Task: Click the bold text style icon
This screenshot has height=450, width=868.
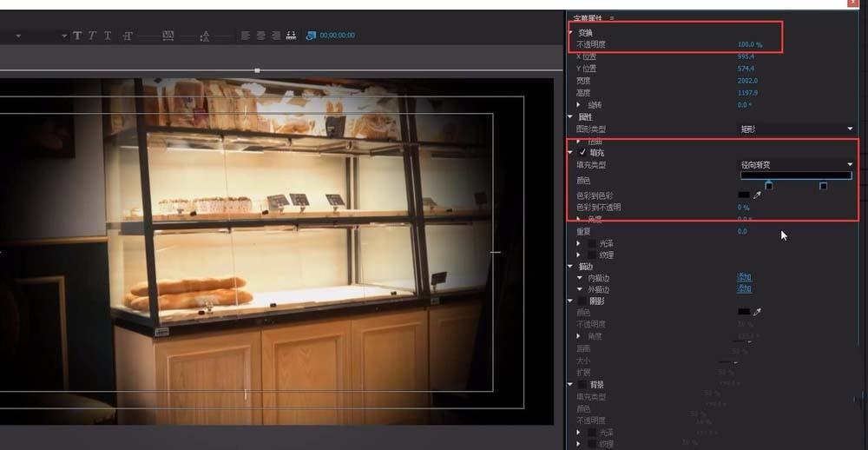Action: click(77, 36)
